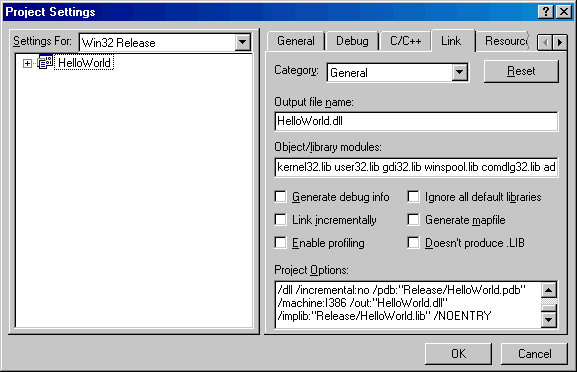Click in the Output file name field
This screenshot has height=372, width=577.
(x=416, y=121)
